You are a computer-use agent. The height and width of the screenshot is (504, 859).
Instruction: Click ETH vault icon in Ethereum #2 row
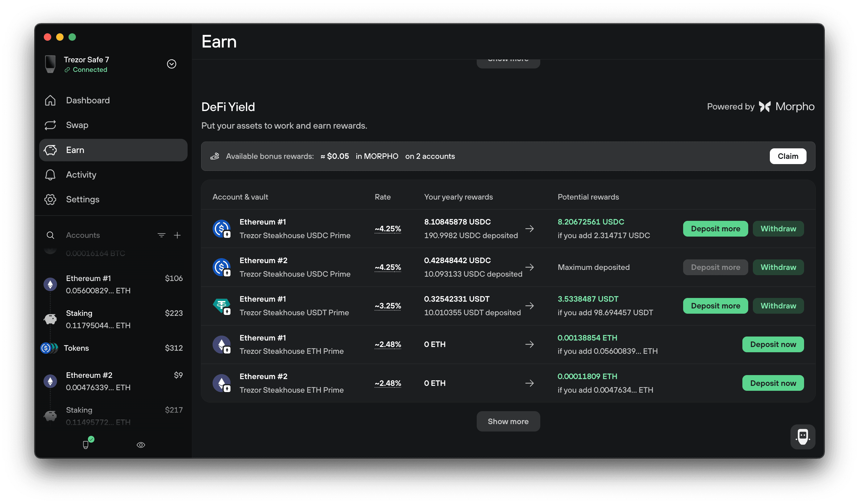(222, 383)
